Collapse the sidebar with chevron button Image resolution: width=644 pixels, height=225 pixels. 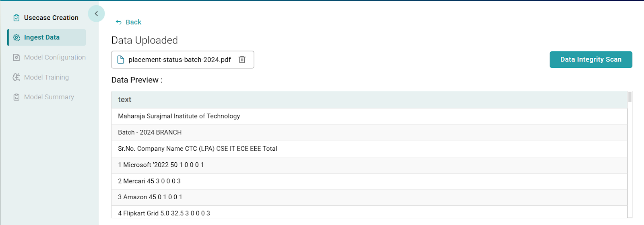pyautogui.click(x=96, y=14)
